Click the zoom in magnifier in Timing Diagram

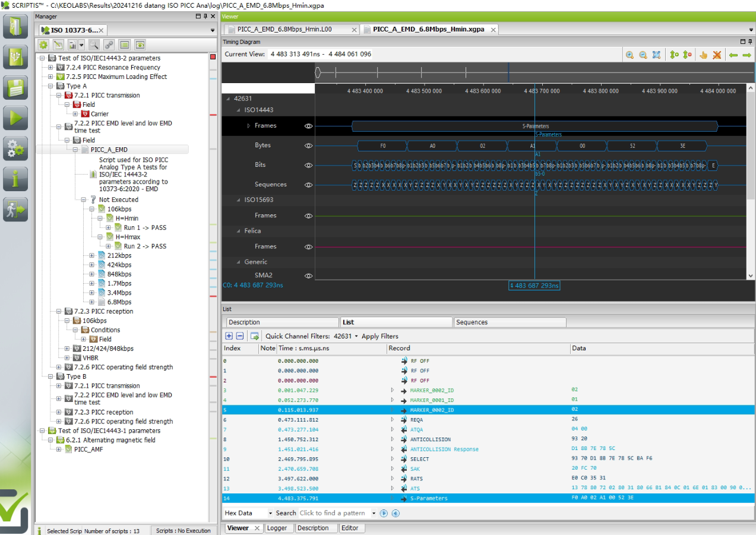pos(630,55)
